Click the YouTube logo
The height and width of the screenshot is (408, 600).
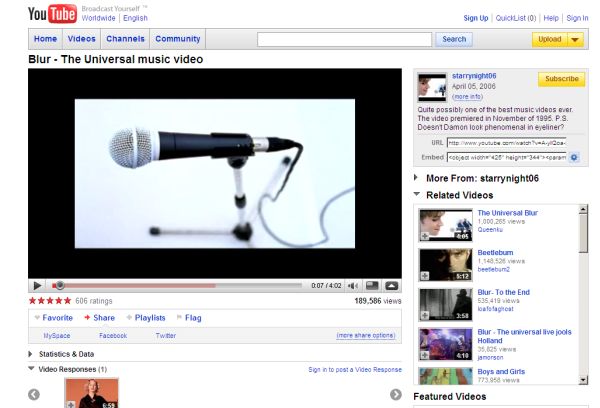coord(52,13)
